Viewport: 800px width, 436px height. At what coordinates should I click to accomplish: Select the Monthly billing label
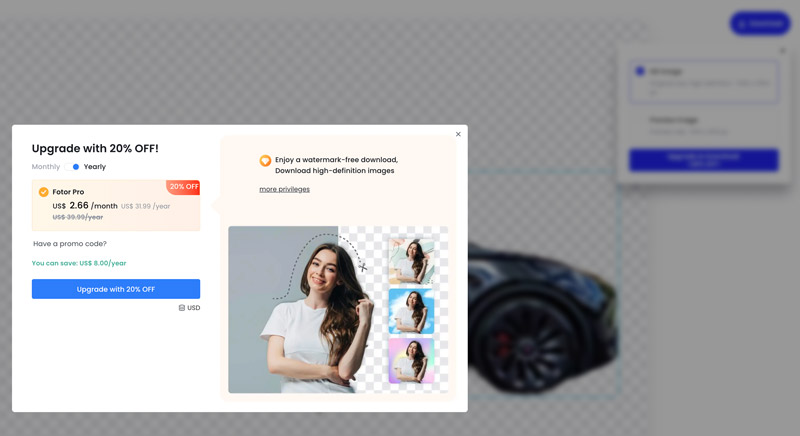(x=45, y=167)
